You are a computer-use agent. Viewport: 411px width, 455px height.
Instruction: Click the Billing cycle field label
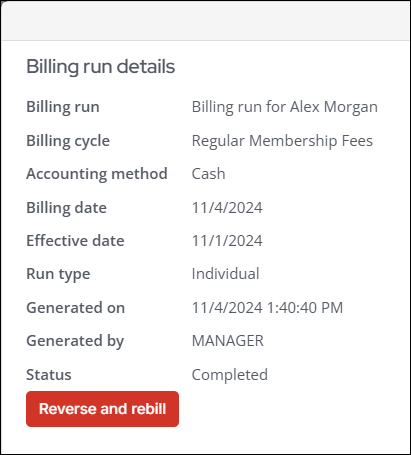(68, 141)
